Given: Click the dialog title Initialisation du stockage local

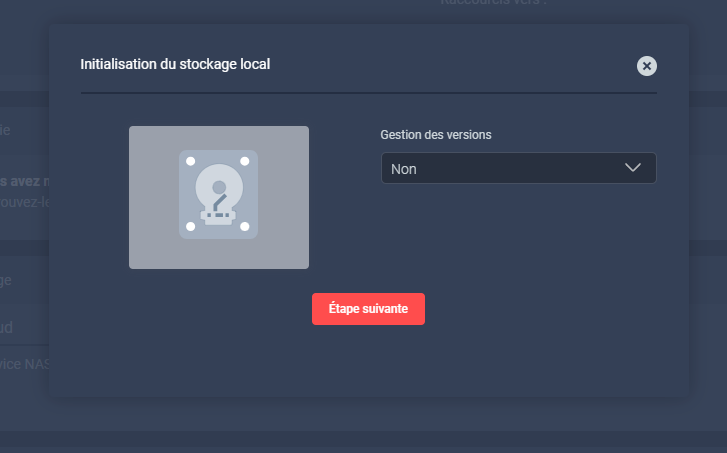Looking at the screenshot, I should (175, 64).
